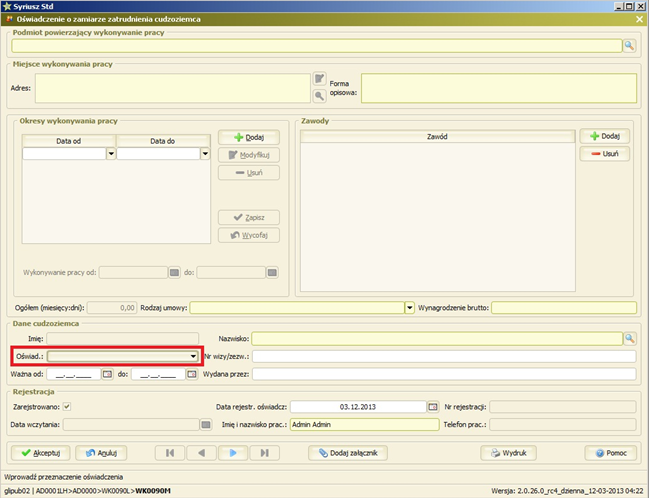The width and height of the screenshot is (649, 498).
Task: Click the Syriusz Std star icon
Action: tap(6, 6)
